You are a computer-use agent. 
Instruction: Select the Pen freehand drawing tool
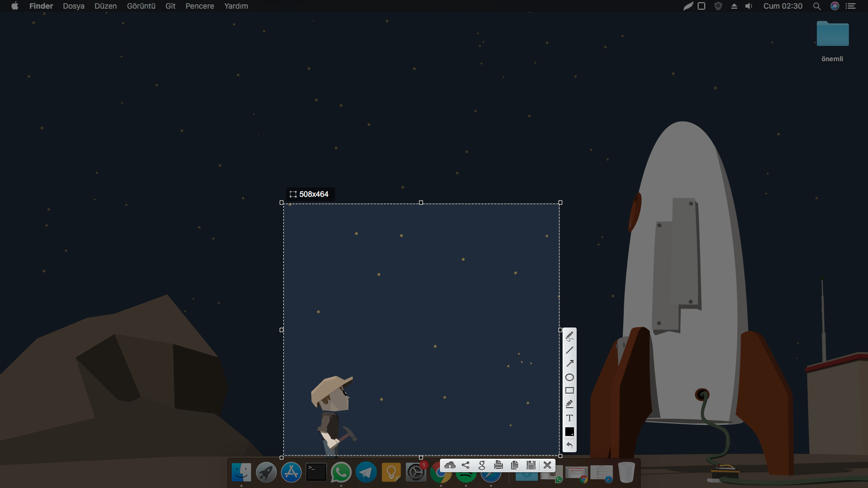click(569, 337)
